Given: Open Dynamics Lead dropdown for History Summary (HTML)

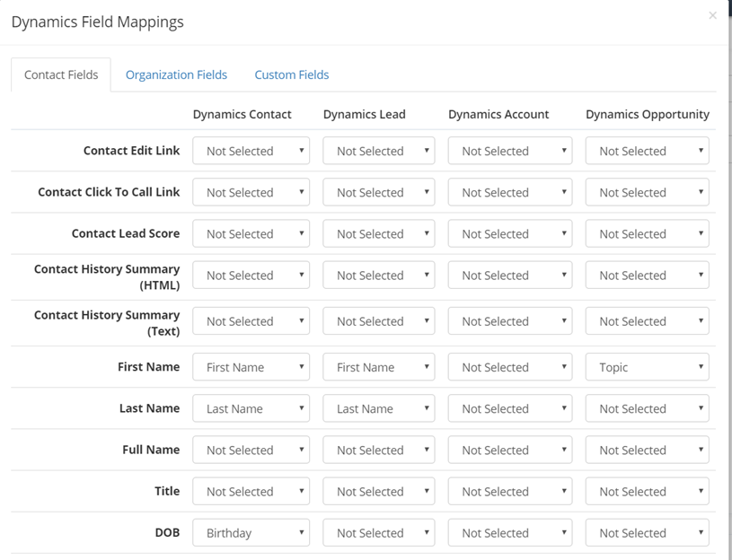Looking at the screenshot, I should [x=379, y=276].
